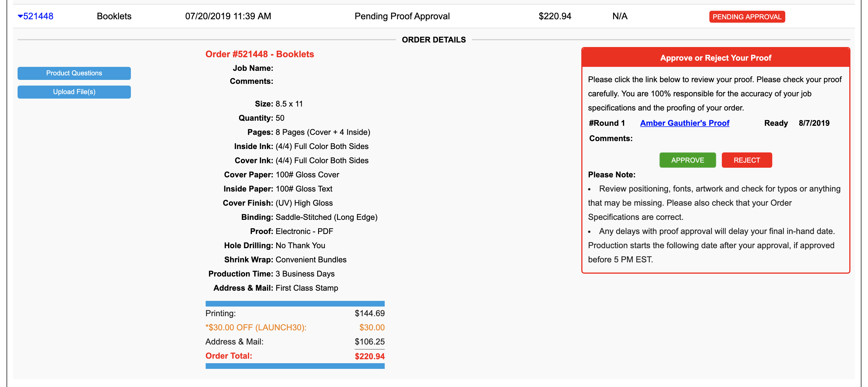Image resolution: width=868 pixels, height=387 pixels.
Task: Click the Ready status beside proof link
Action: (x=776, y=123)
